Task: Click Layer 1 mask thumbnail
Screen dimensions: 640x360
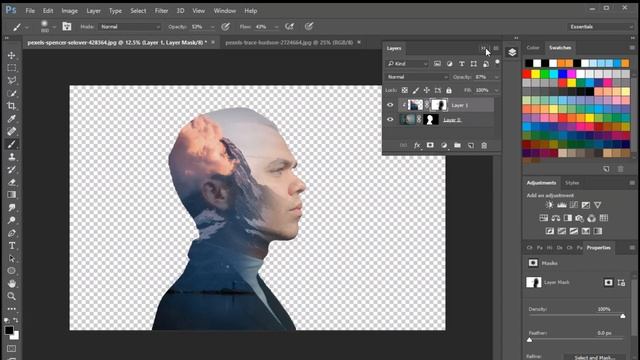Action: point(439,105)
